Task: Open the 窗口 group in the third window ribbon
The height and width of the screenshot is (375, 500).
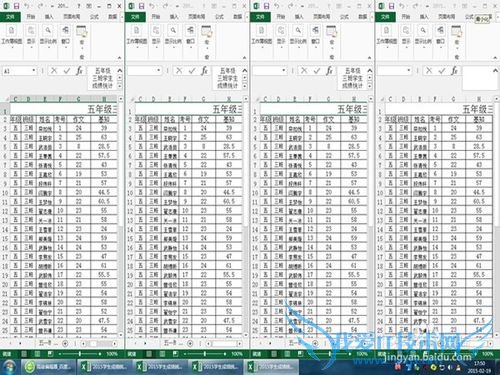Action: click(x=315, y=36)
